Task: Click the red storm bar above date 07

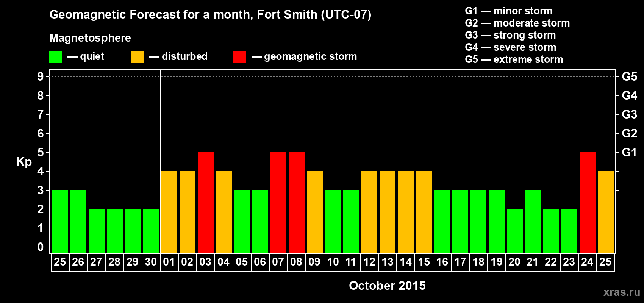Action: [278, 203]
